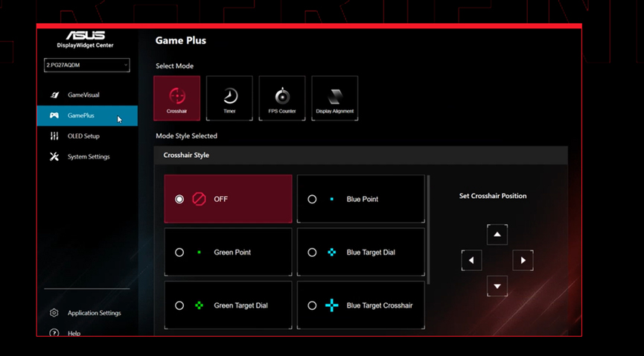Open OLED Setup page
This screenshot has height=356, width=644.
(87, 136)
